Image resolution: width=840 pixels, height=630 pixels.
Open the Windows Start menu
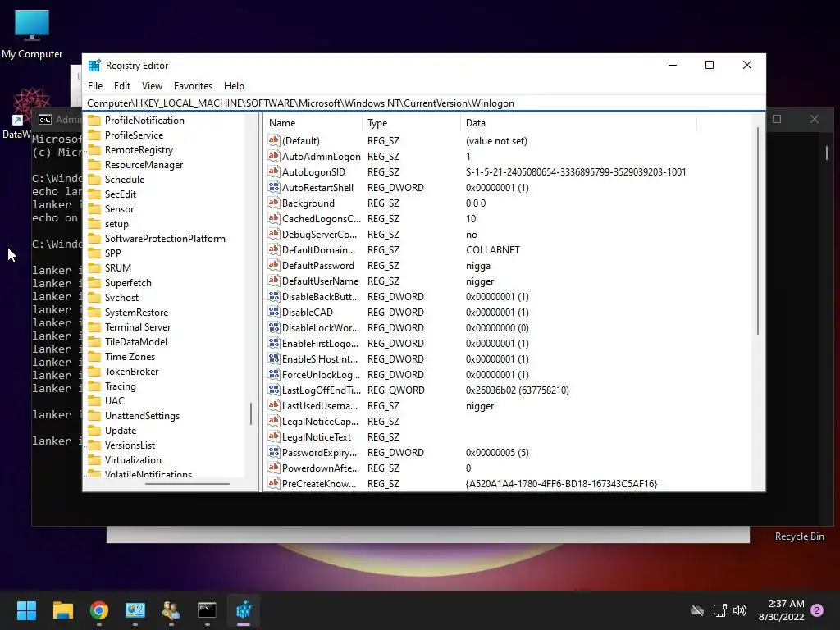(26, 610)
